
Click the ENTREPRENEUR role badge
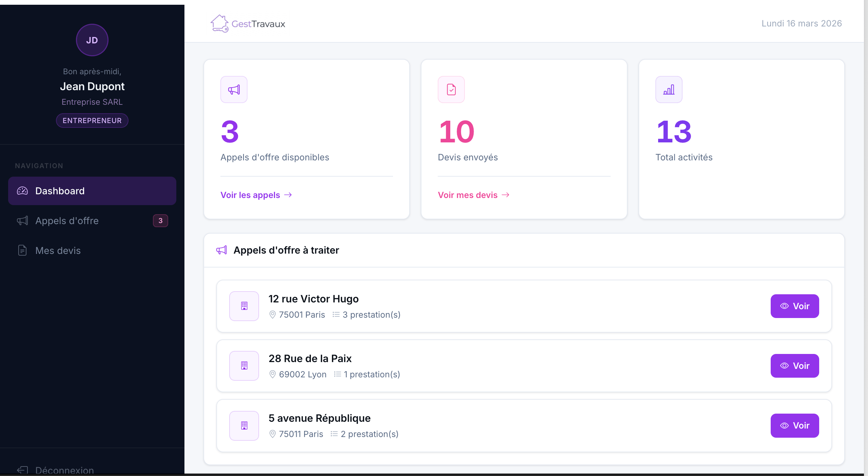point(92,121)
